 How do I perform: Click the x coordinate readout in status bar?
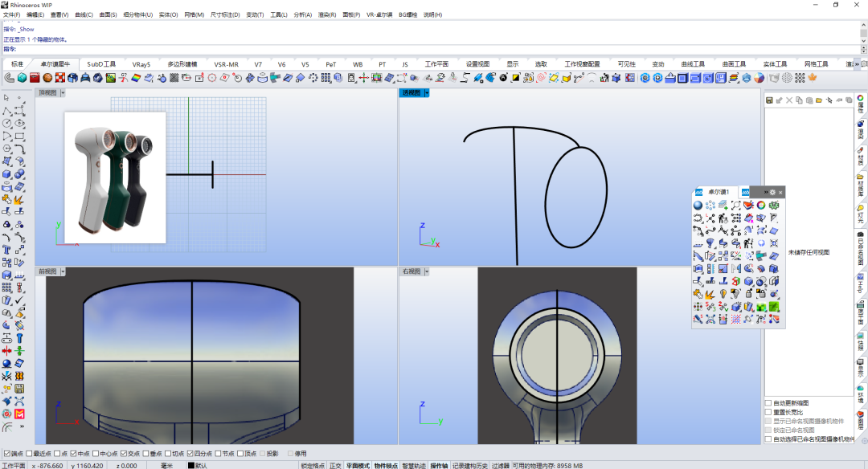(47, 466)
